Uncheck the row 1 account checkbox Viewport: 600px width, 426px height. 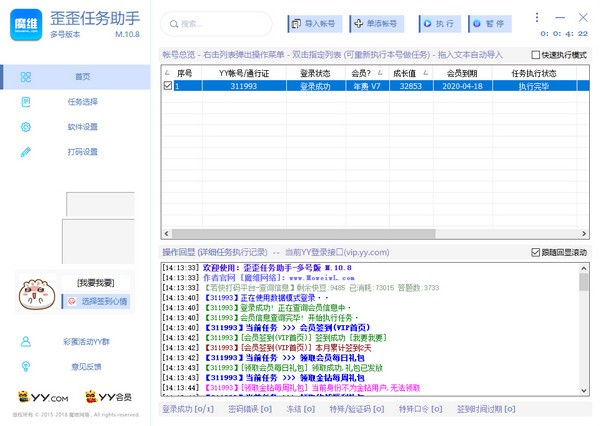(168, 86)
